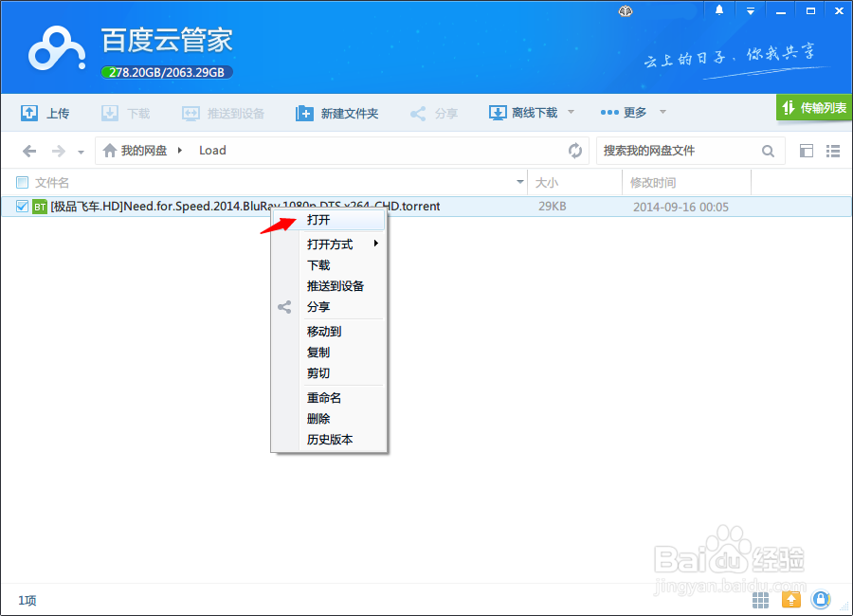The width and height of the screenshot is (853, 616).
Task: Click the storage usage bar 278.20GB/2063.29GB
Action: [167, 72]
